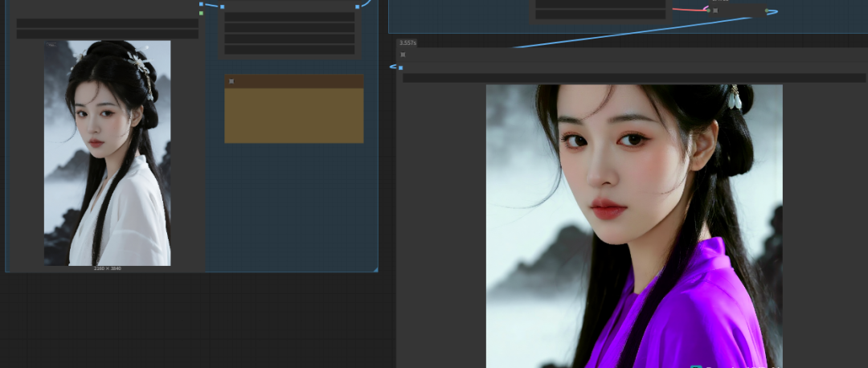This screenshot has width=868, height=368.
Task: Click the collapse dot on the small reroute node
Action: [x=715, y=10]
